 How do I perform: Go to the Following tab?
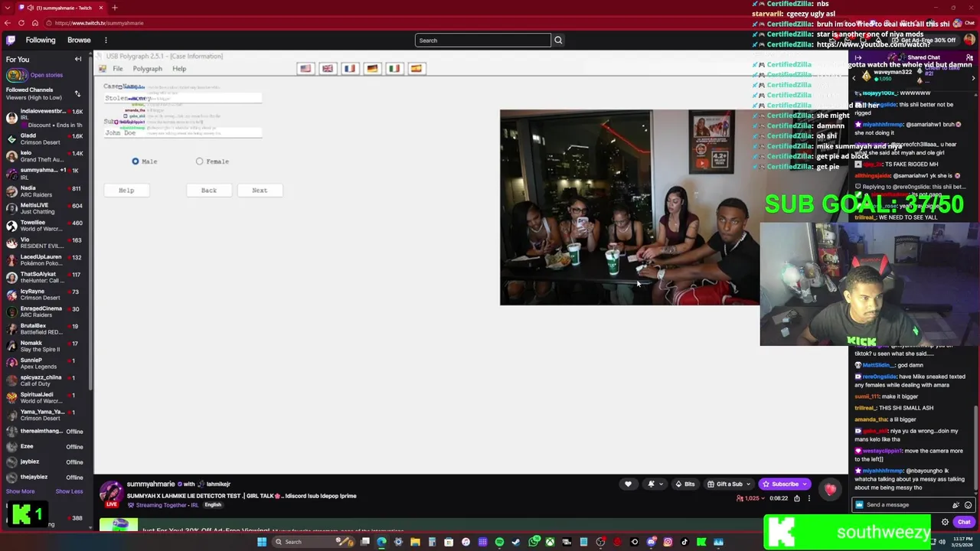tap(41, 40)
